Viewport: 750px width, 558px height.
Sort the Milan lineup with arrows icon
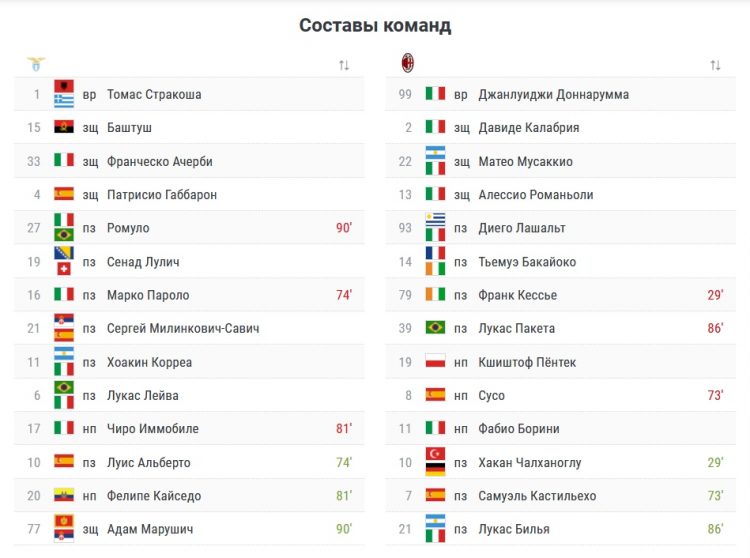715,65
